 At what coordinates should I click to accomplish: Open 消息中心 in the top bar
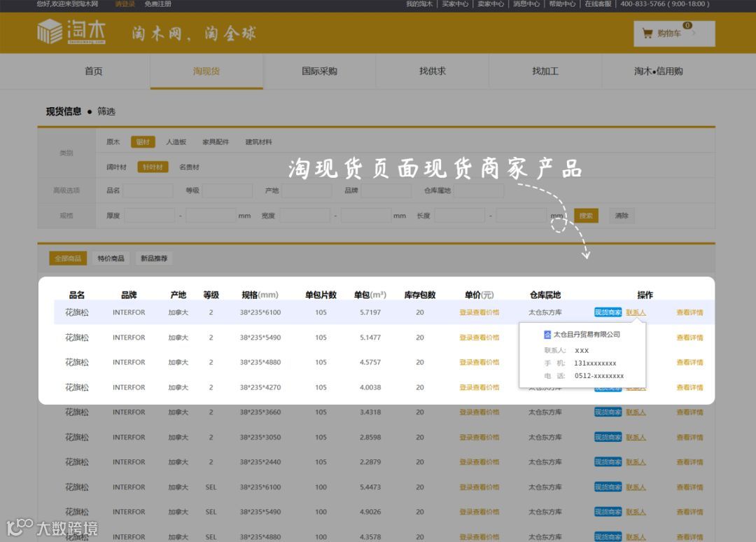tap(526, 4)
